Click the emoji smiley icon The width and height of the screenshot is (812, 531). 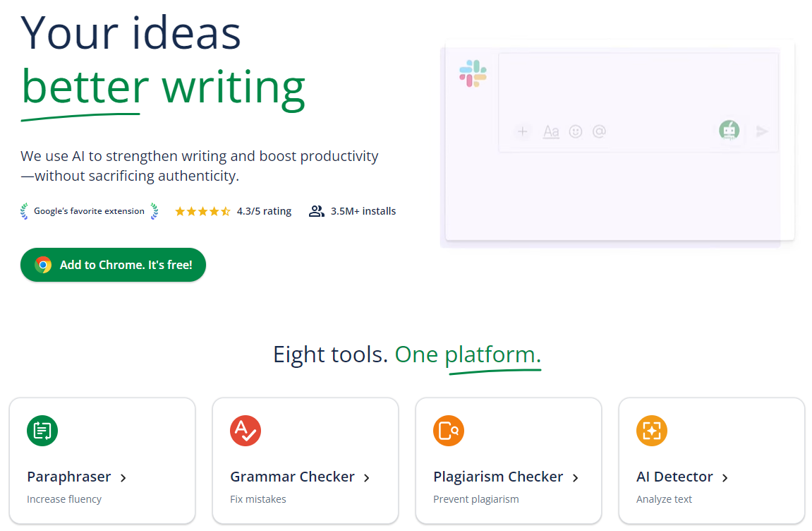click(x=576, y=131)
